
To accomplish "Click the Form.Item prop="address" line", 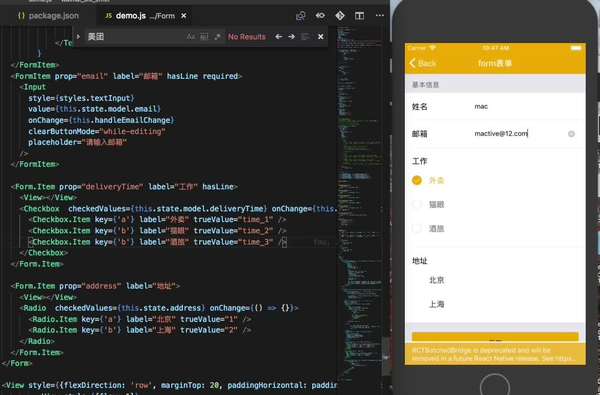I will [96, 286].
